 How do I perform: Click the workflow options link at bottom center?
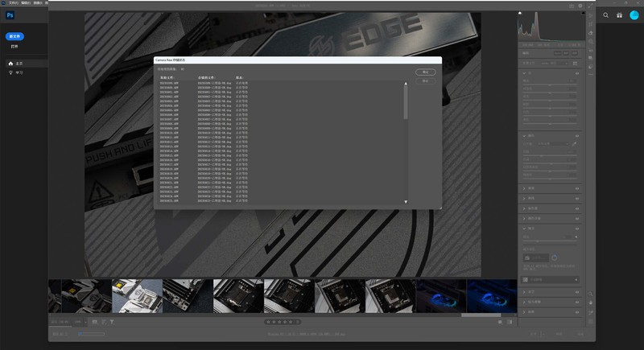(x=307, y=334)
